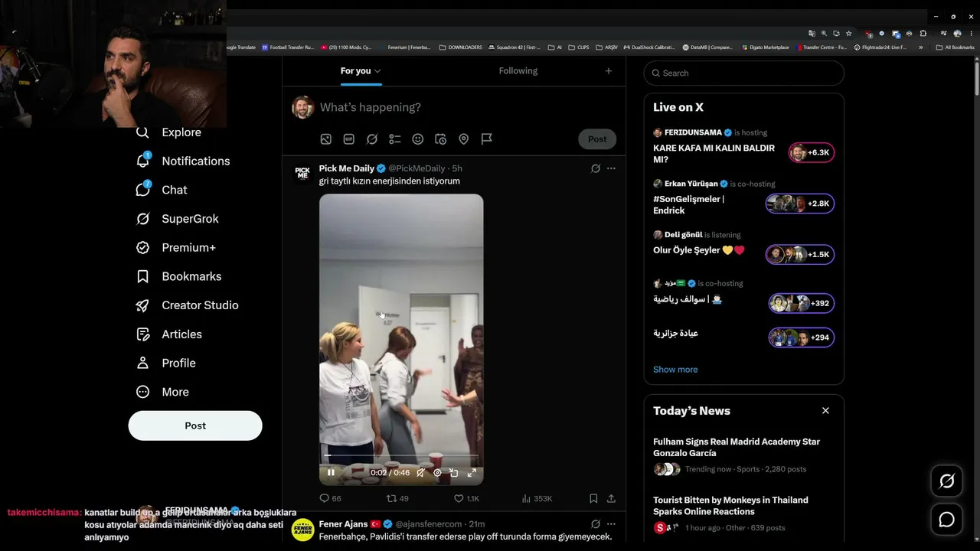
Task: Bookmark this page with the star icon
Action: pos(848,34)
